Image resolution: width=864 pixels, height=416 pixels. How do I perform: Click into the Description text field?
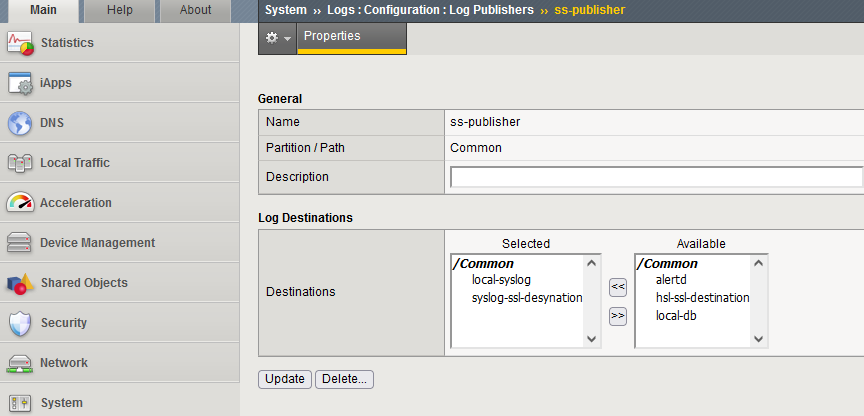pyautogui.click(x=656, y=177)
